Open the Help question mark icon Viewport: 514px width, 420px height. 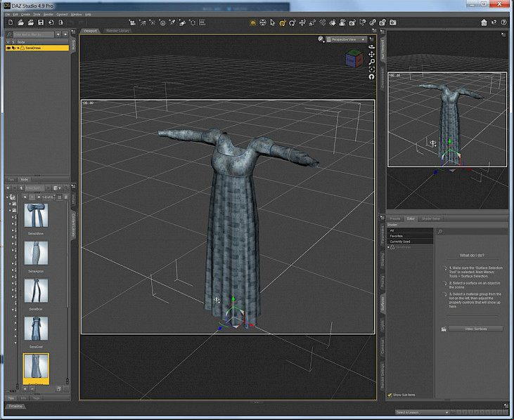503,22
